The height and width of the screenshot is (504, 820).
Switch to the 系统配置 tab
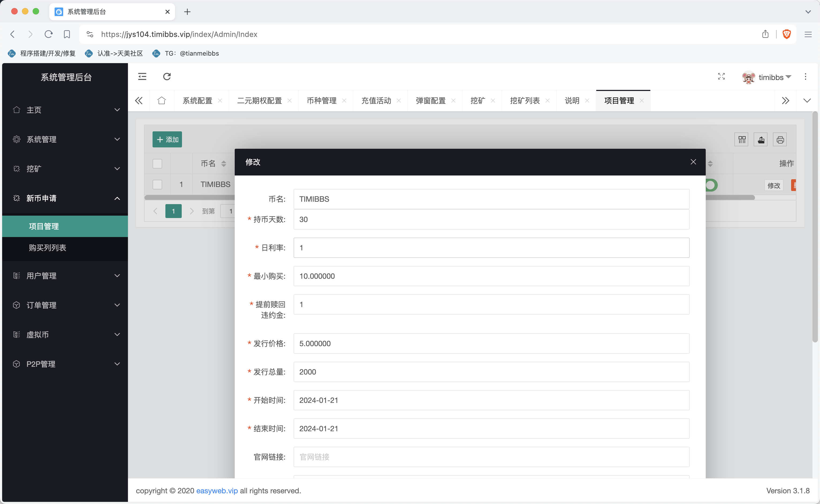pyautogui.click(x=198, y=101)
